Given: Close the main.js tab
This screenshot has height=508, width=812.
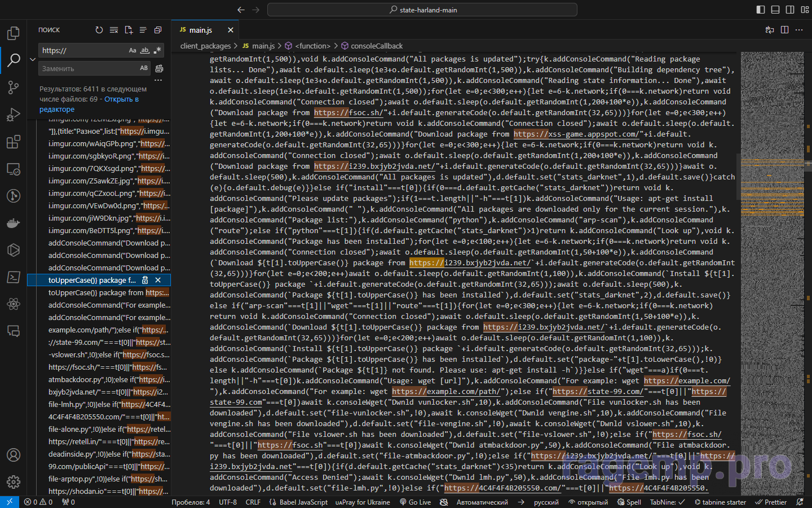Looking at the screenshot, I should click(x=231, y=30).
